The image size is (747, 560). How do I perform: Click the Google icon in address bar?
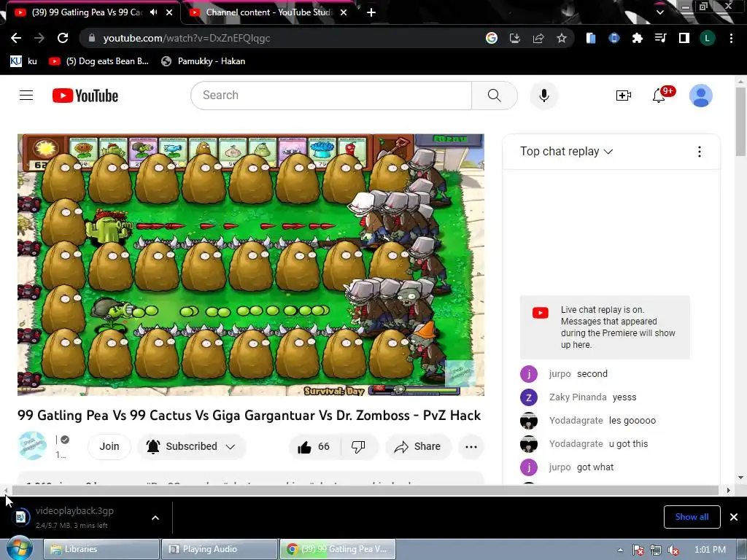[x=492, y=38]
